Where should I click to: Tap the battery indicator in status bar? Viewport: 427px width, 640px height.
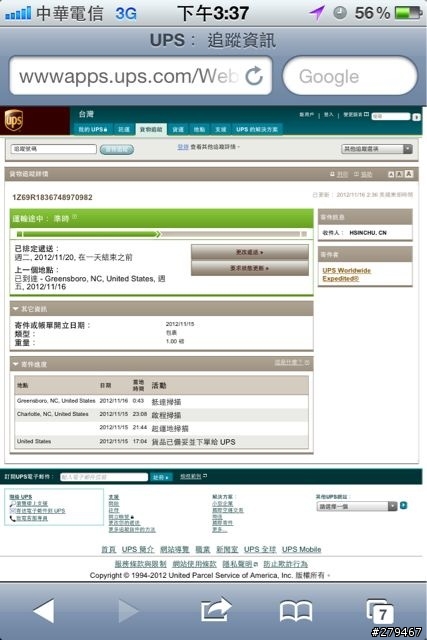pyautogui.click(x=409, y=13)
